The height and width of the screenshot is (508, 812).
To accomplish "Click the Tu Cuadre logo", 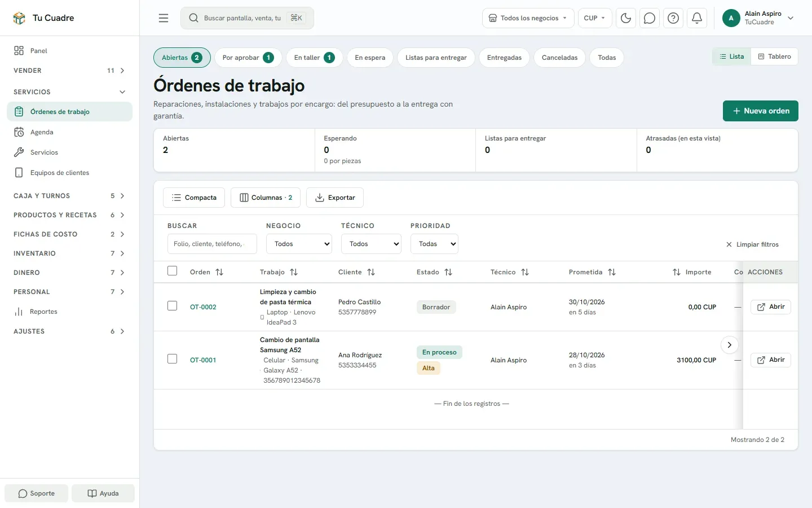I will [43, 18].
